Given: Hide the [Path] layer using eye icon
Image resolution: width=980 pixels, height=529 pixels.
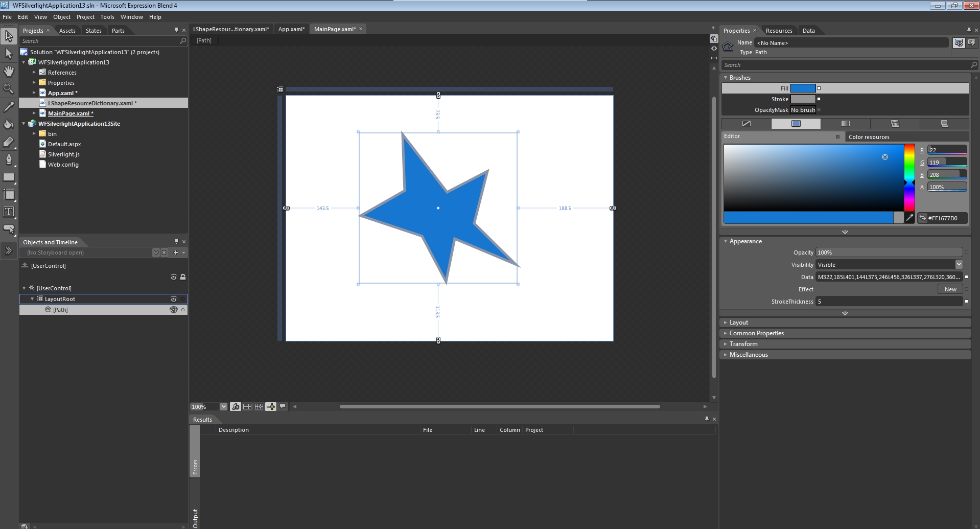Looking at the screenshot, I should coord(173,310).
